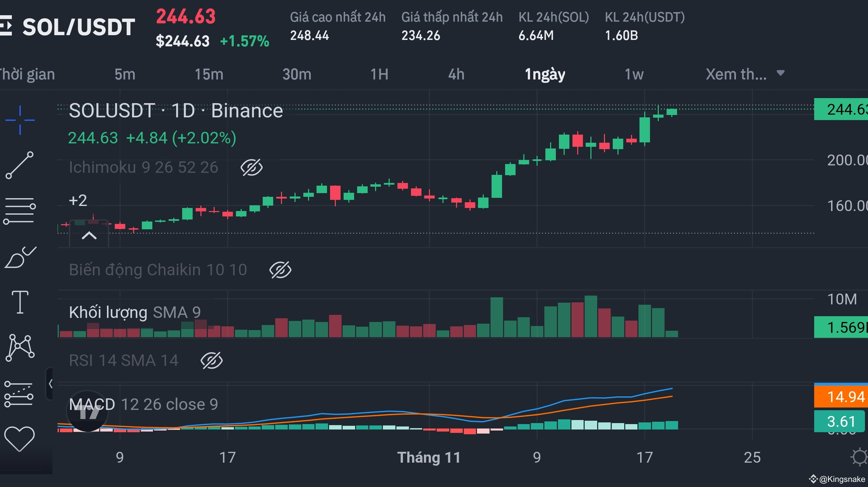Select the text annotation tool

click(20, 302)
